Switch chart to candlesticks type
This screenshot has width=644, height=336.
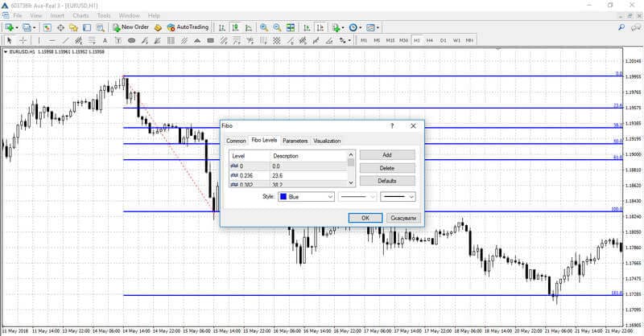click(235, 27)
